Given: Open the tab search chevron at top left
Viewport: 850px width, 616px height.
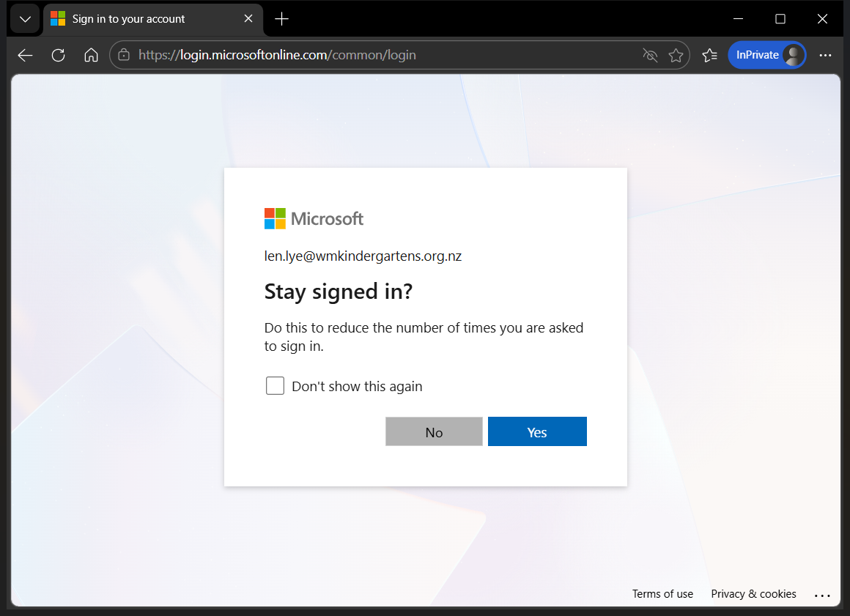Looking at the screenshot, I should point(24,18).
